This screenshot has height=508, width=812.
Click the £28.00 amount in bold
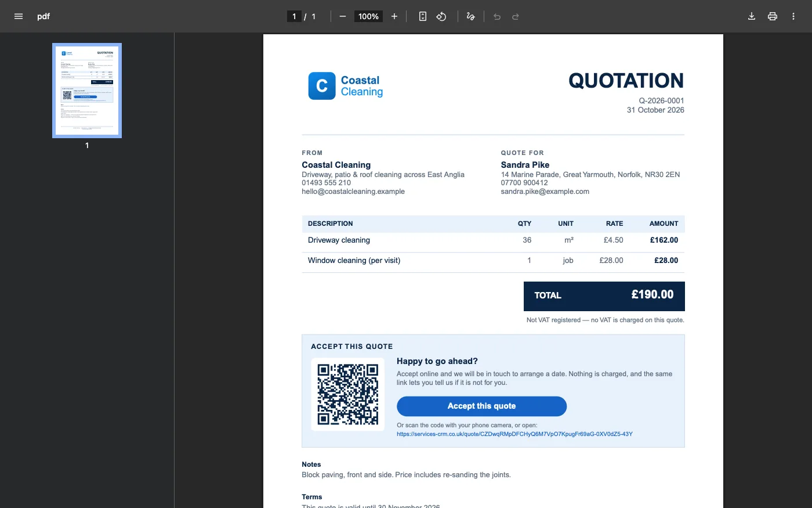click(x=666, y=260)
